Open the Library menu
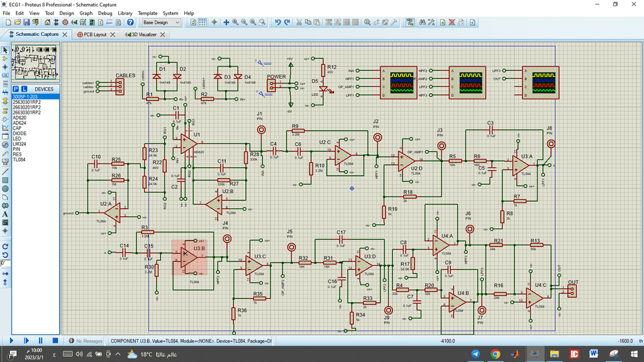The image size is (644, 362). point(125,13)
